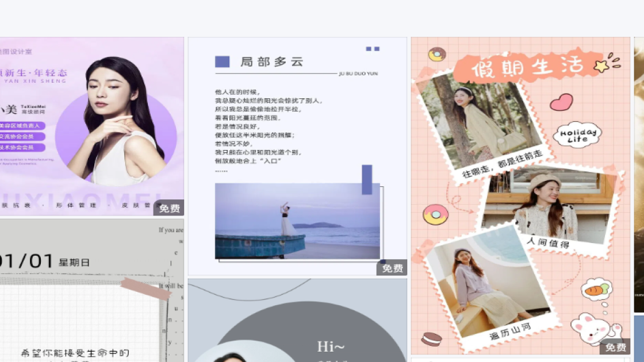Click 免费 badge on 局部多云 template
Screen dimensions: 644x362
tap(392, 268)
